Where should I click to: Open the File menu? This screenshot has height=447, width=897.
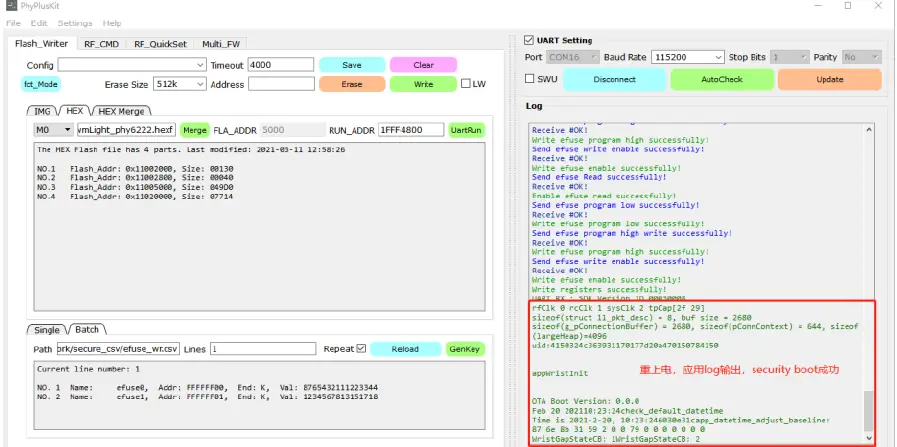coord(13,23)
